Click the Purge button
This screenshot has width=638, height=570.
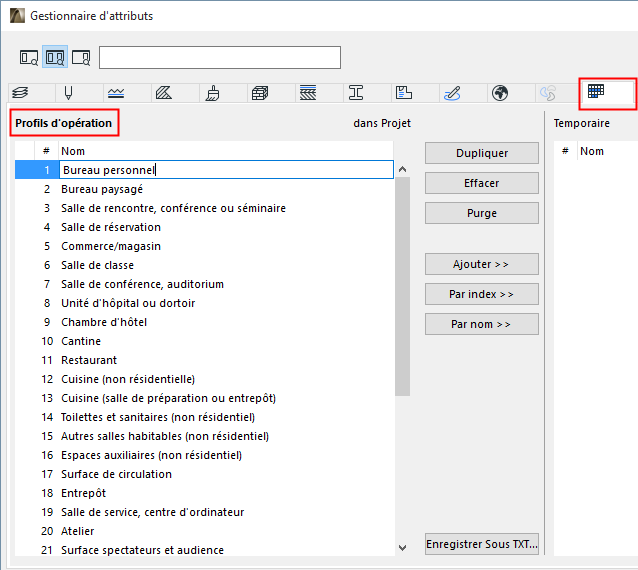(x=482, y=213)
